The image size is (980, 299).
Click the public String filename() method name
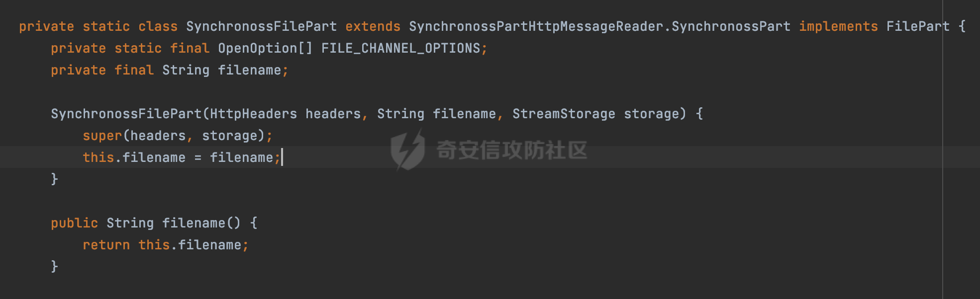tap(194, 224)
